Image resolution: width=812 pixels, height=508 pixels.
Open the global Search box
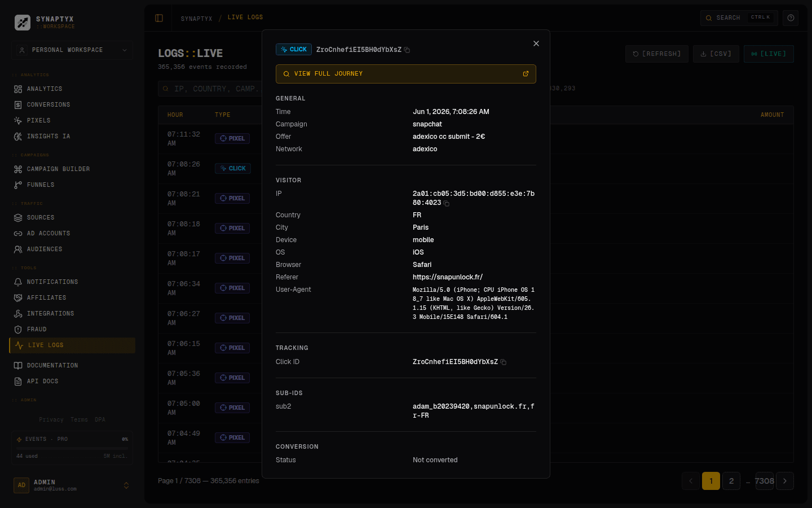click(x=739, y=18)
